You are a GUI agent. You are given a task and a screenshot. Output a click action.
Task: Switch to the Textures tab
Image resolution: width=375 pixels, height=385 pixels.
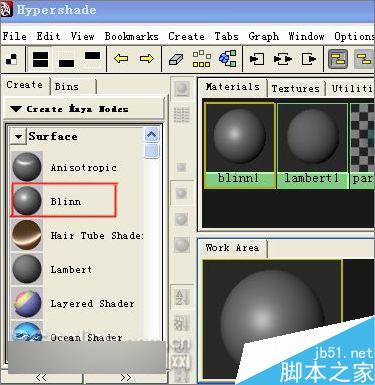[296, 88]
